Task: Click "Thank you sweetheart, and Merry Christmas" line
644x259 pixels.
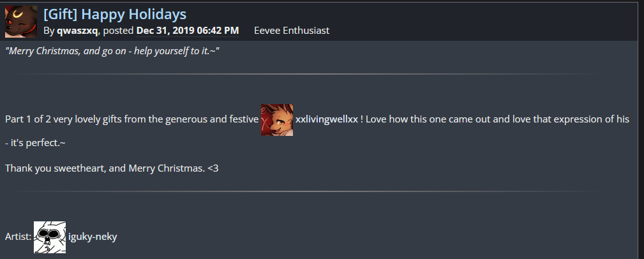Action: point(105,168)
